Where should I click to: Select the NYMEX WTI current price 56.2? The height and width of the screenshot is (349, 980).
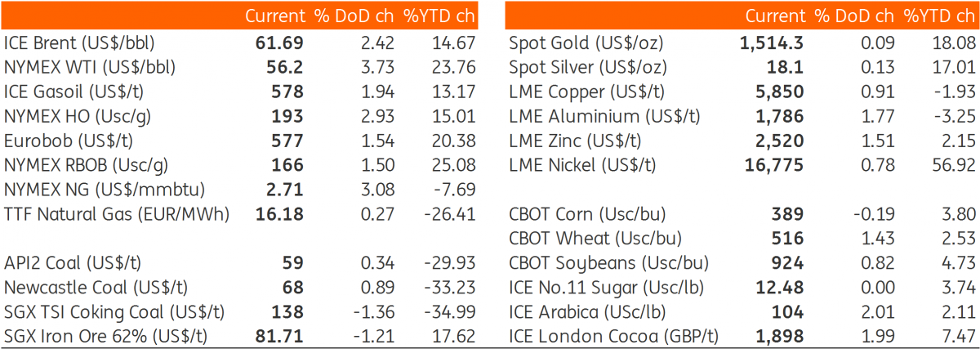coord(285,67)
